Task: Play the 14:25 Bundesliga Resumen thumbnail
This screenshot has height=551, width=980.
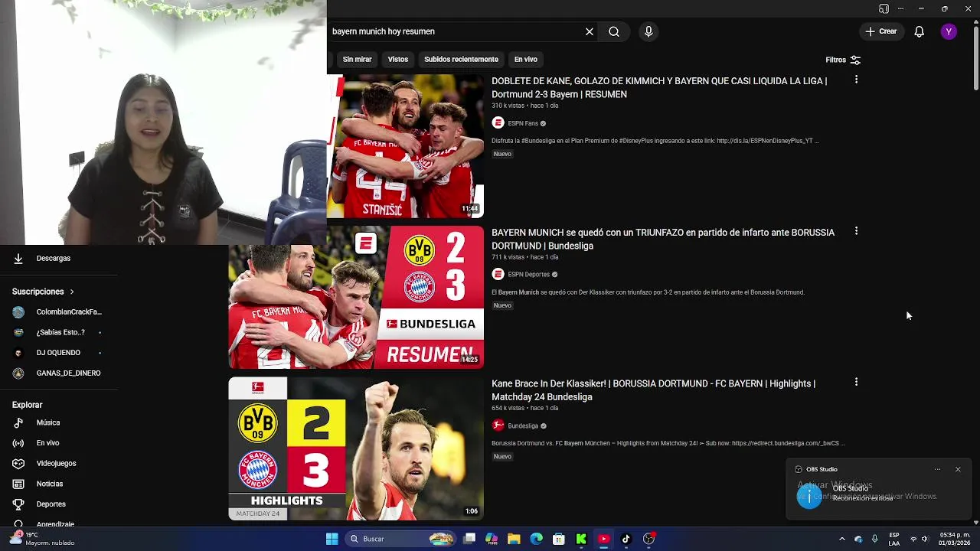Action: point(356,297)
